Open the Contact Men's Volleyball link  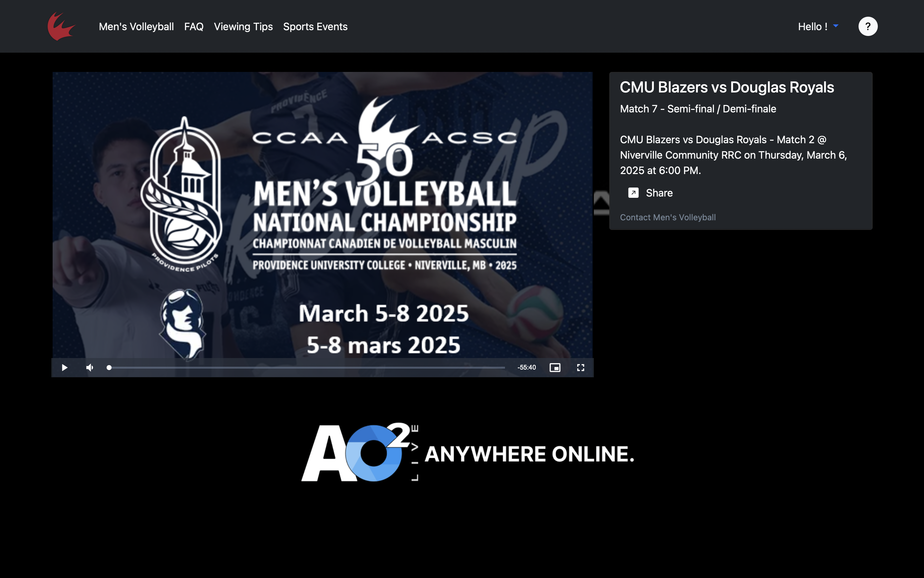point(667,217)
